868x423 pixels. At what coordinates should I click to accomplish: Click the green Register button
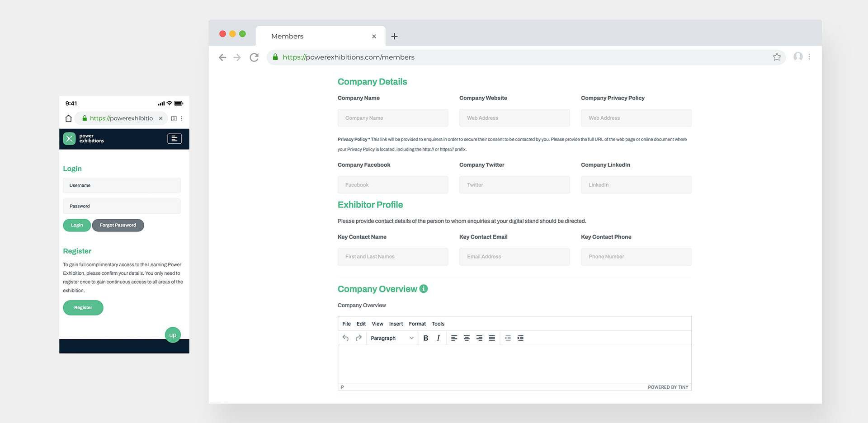click(x=83, y=308)
